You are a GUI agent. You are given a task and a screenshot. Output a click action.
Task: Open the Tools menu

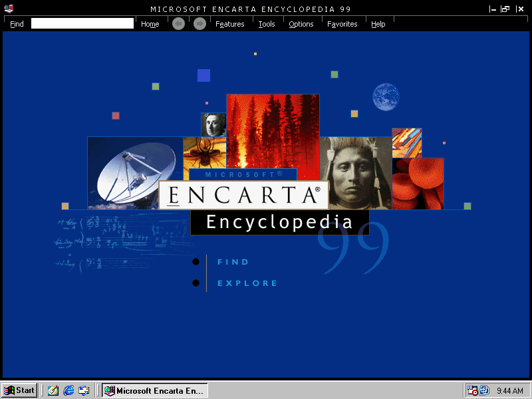pos(267,23)
